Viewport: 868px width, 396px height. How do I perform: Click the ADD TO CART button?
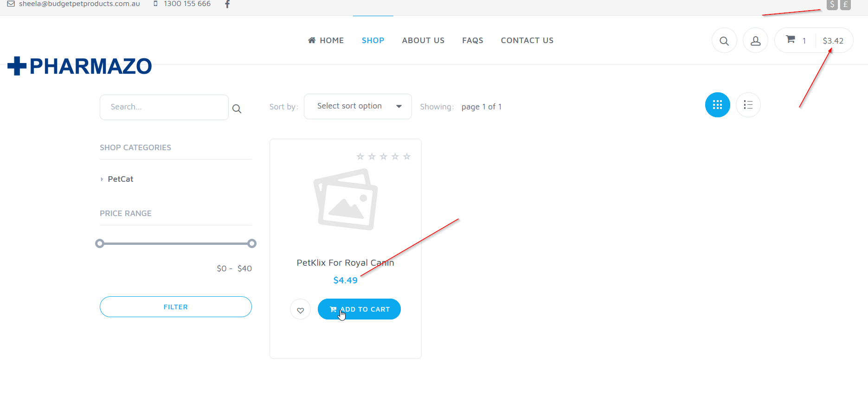tap(359, 309)
